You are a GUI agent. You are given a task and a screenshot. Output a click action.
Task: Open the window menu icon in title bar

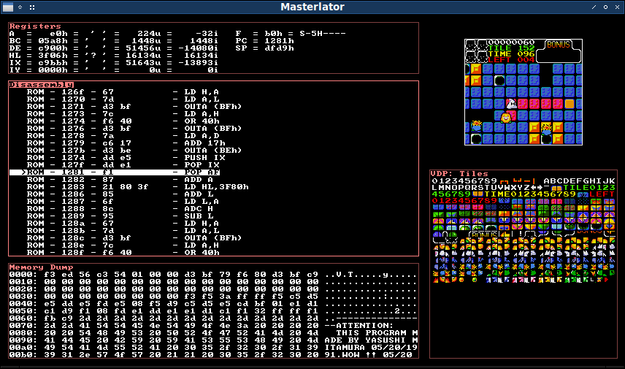coord(8,7)
